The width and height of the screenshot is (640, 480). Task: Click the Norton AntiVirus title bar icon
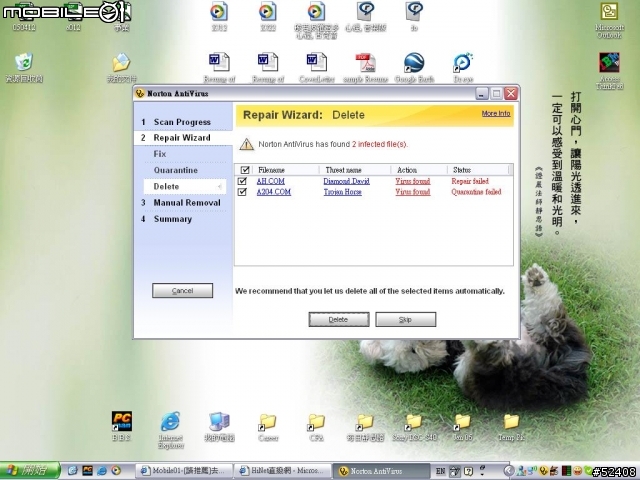140,93
